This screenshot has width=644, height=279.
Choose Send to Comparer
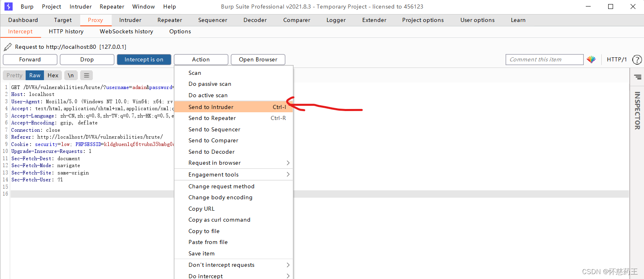[x=234, y=140]
